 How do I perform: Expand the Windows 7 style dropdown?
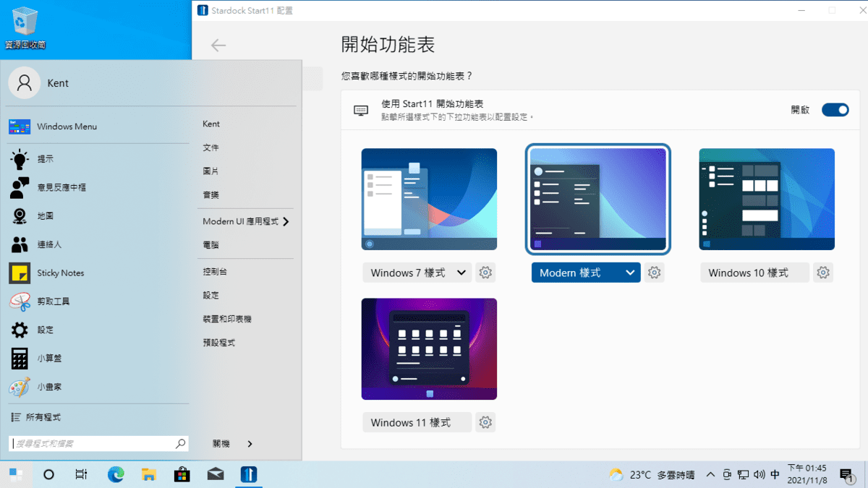461,273
